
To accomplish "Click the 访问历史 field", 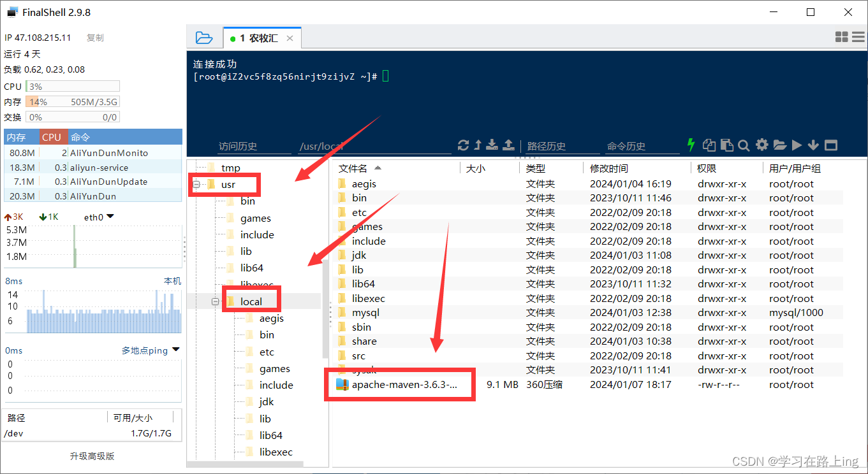I will point(254,146).
